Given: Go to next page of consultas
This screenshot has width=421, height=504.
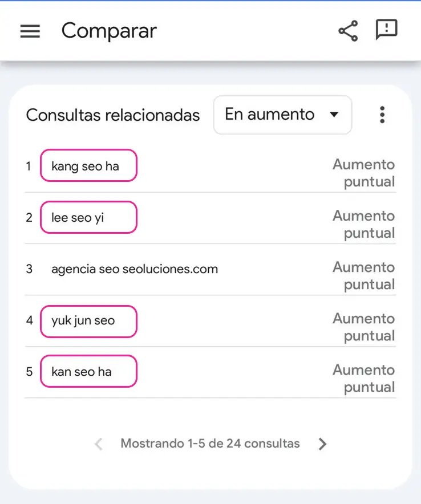Looking at the screenshot, I should click(322, 444).
